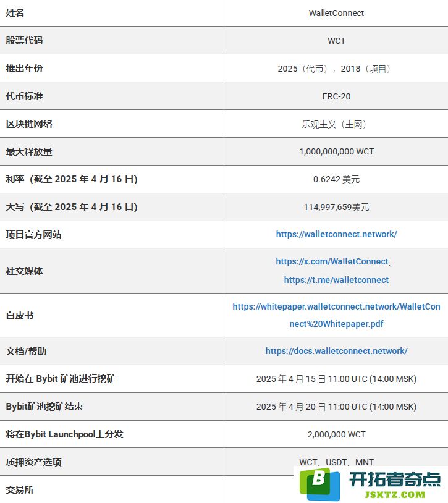
Task: Select the 'WalletConnect' name cell
Action: pos(336,13)
